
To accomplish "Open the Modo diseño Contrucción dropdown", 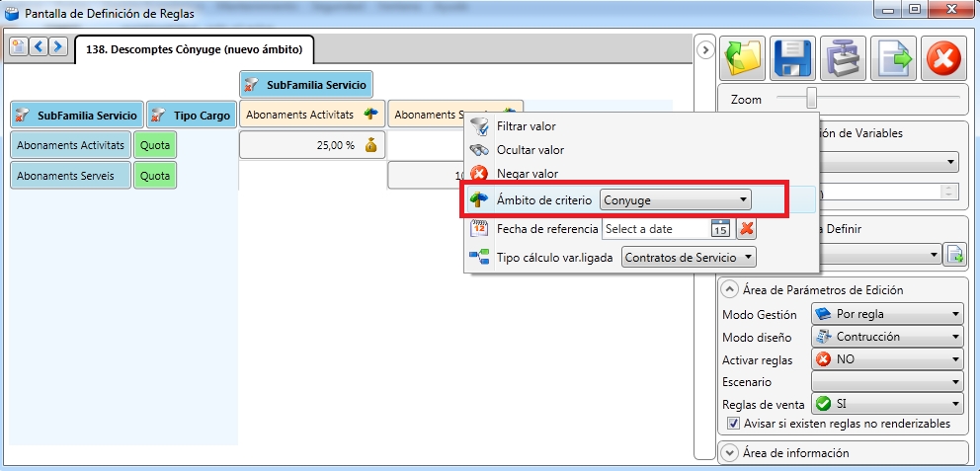I will [887, 337].
